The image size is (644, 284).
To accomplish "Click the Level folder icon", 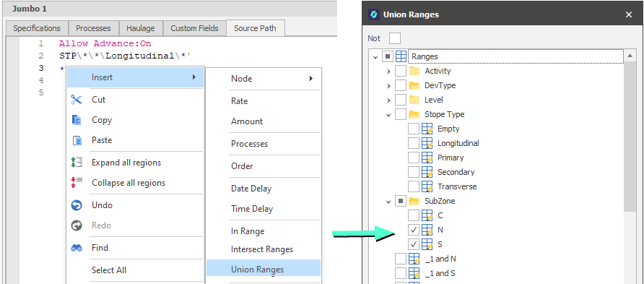I will (x=414, y=100).
